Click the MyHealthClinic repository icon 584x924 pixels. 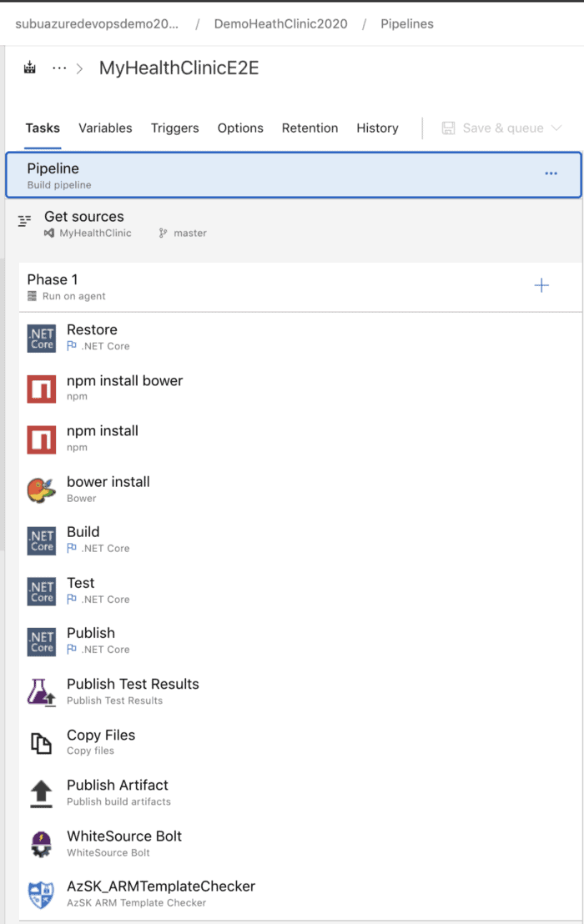click(x=49, y=234)
